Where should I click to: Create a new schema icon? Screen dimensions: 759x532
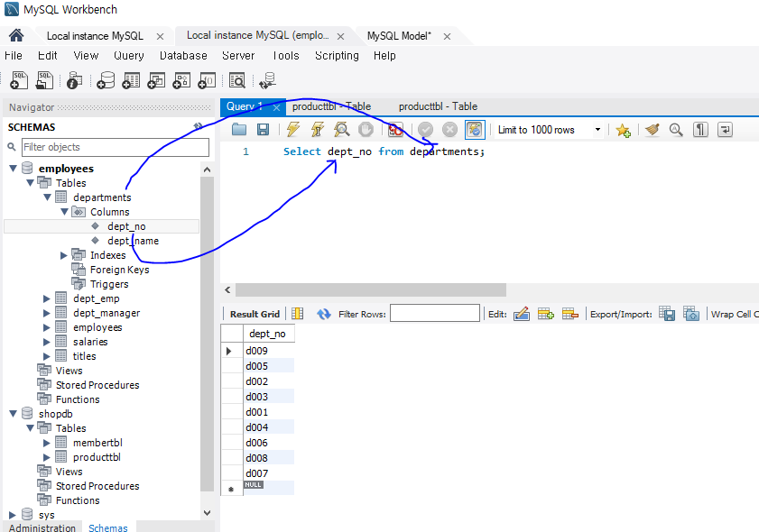[106, 81]
